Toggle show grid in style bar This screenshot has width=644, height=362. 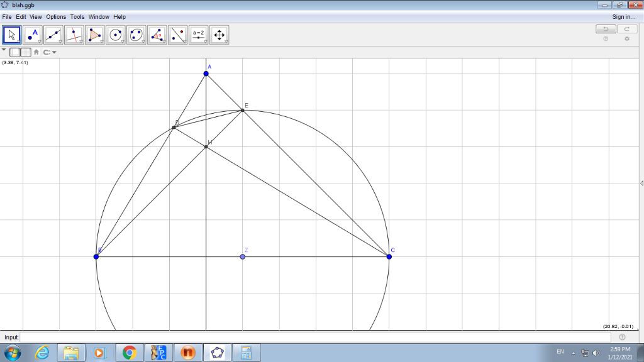coord(25,52)
